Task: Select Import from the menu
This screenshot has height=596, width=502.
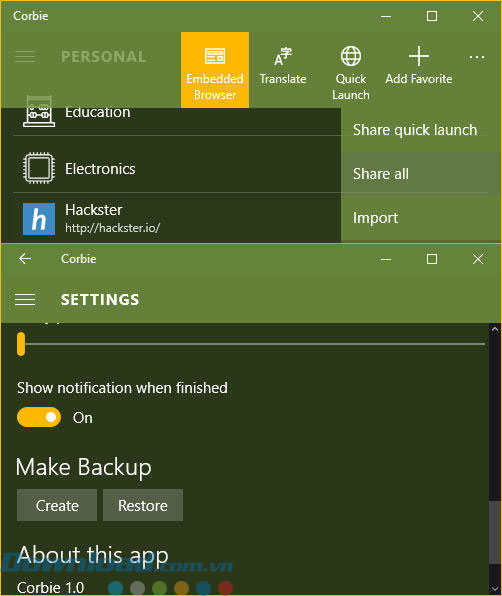Action: 420,218
